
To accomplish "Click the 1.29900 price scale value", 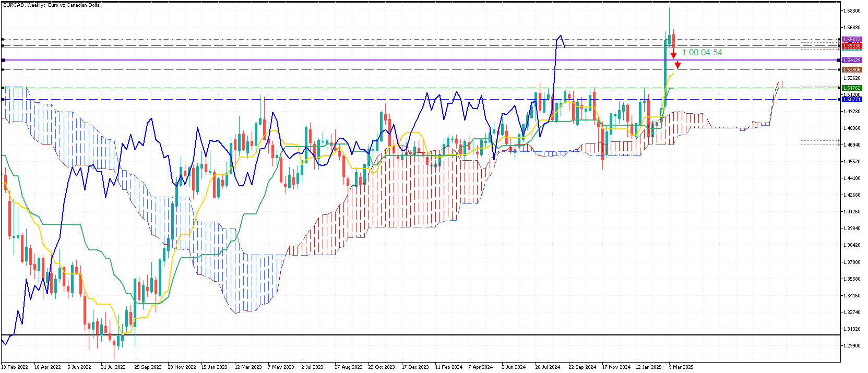I will (x=852, y=345).
